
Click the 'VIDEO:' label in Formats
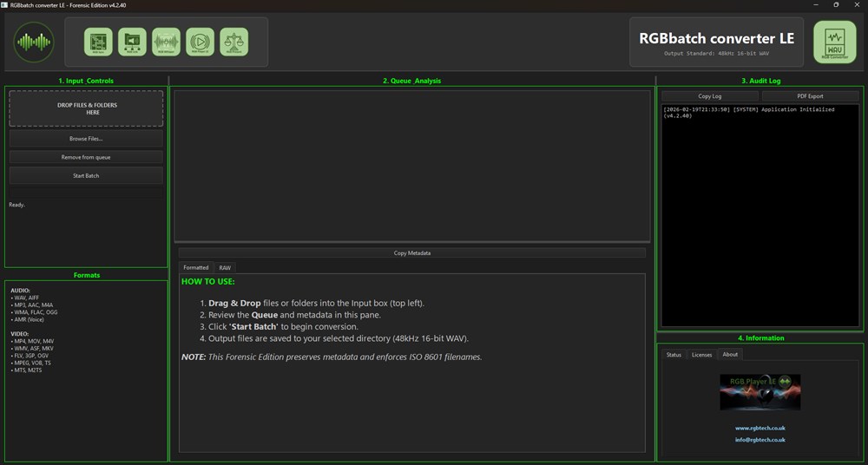(19, 334)
